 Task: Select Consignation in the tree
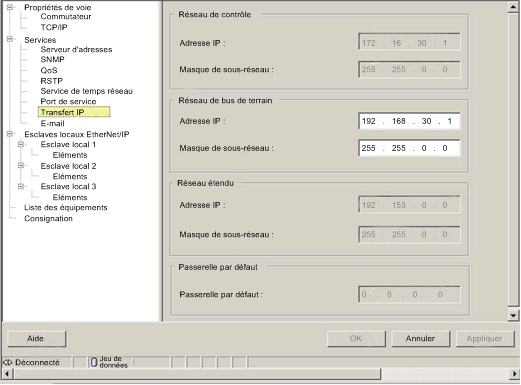click(x=48, y=219)
